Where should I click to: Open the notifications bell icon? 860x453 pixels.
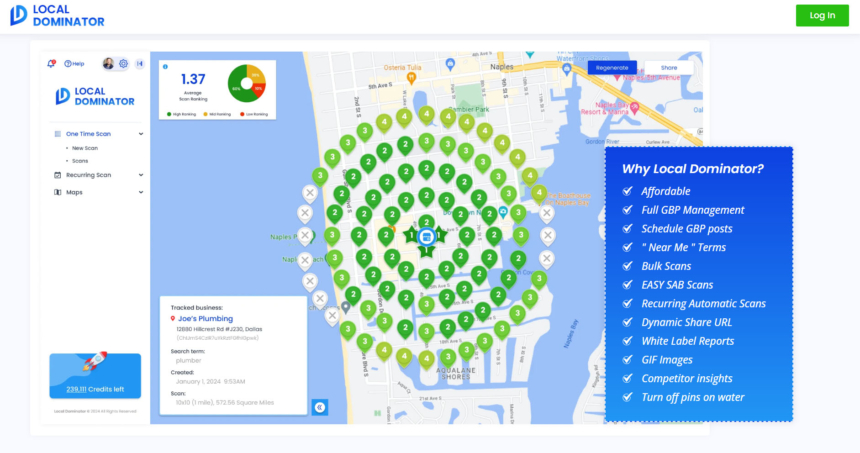coord(52,64)
